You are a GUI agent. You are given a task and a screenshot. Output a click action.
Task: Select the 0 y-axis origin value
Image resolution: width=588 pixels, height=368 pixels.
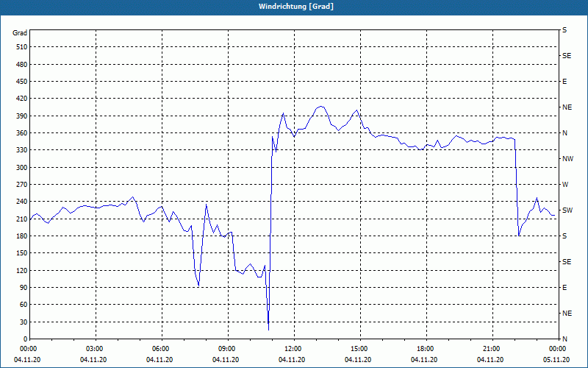click(26, 339)
